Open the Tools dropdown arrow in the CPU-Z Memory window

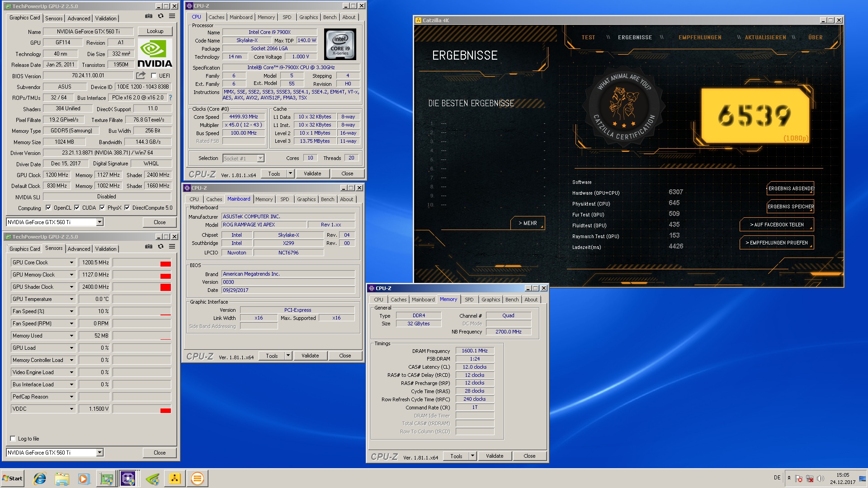pos(472,456)
